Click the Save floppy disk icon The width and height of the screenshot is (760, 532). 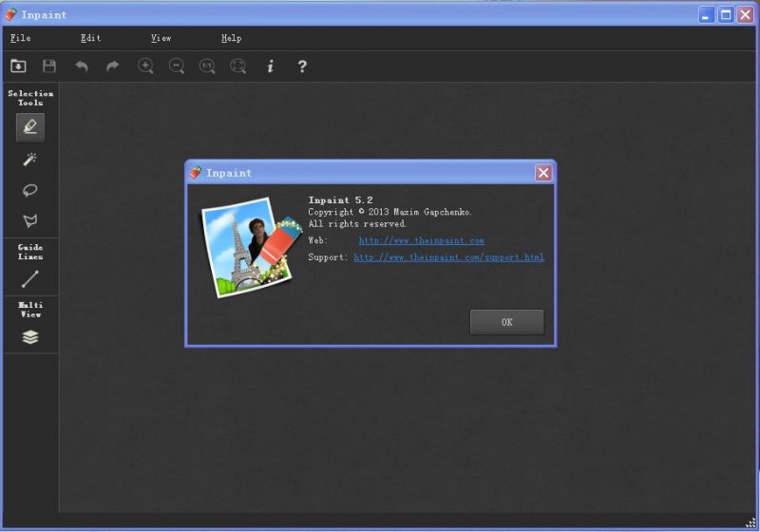pos(49,66)
